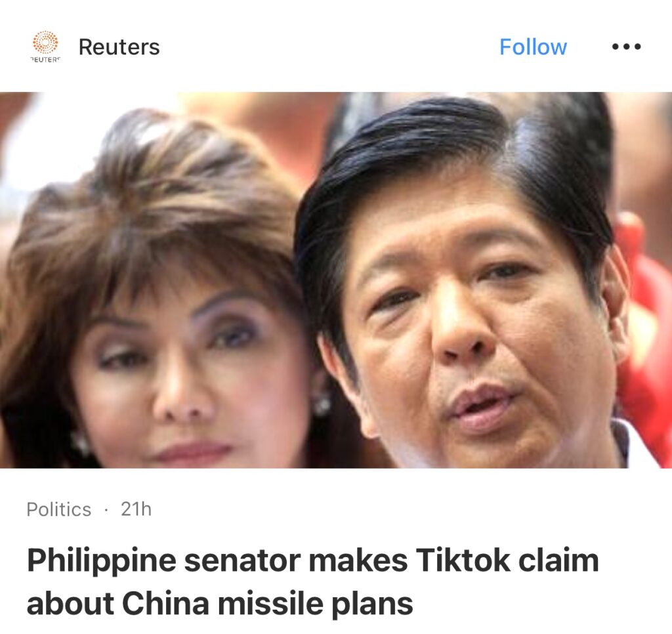
Task: Click the 21h timestamp
Action: (136, 509)
